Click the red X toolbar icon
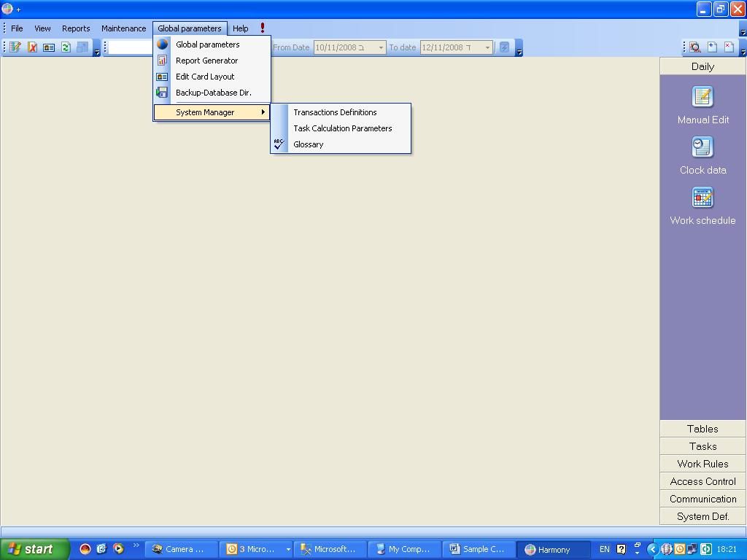The height and width of the screenshot is (560, 747). pos(32,47)
